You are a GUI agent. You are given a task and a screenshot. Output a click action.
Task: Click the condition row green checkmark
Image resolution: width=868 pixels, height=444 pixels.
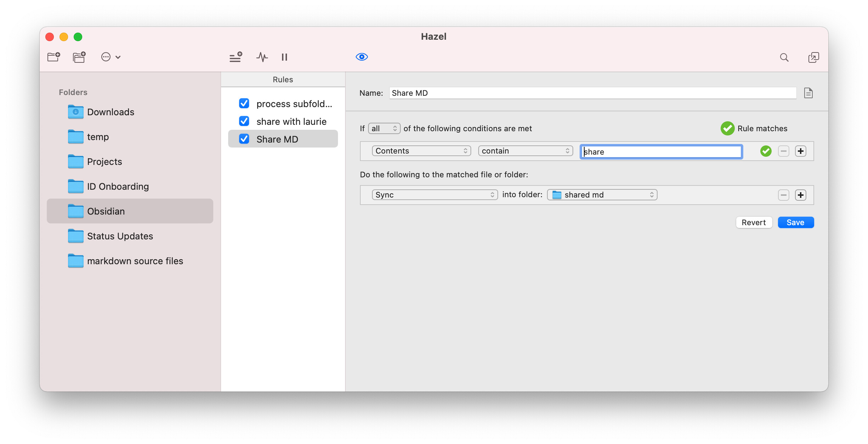(766, 151)
